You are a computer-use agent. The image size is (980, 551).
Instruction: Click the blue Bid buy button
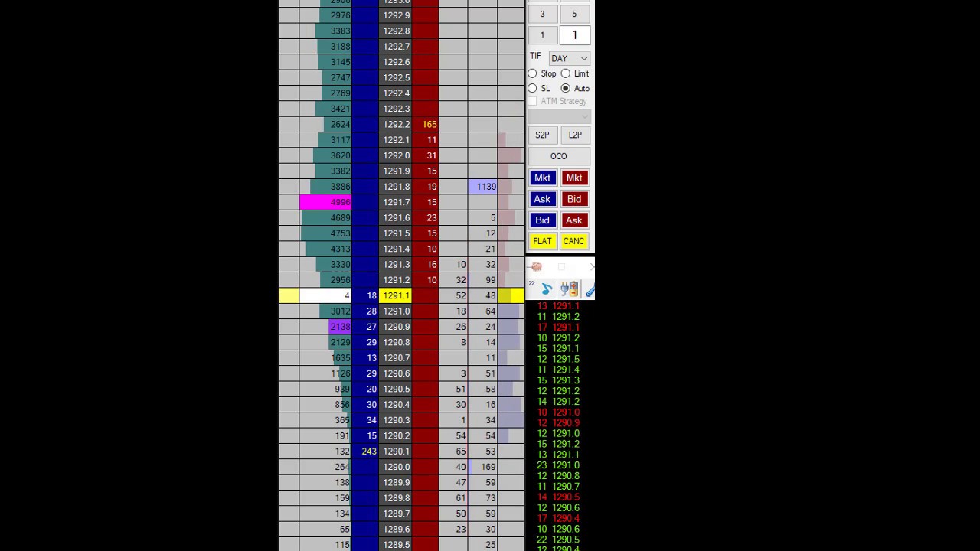pyautogui.click(x=542, y=220)
